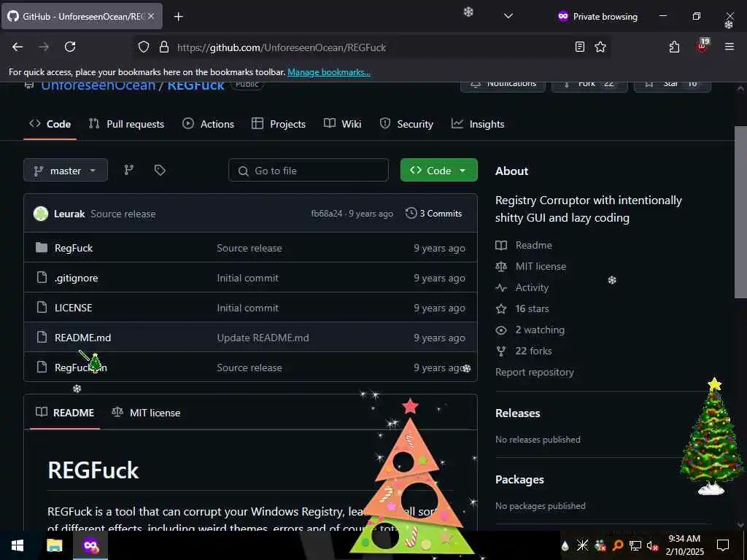
Task: Open the Projects tab
Action: click(279, 124)
